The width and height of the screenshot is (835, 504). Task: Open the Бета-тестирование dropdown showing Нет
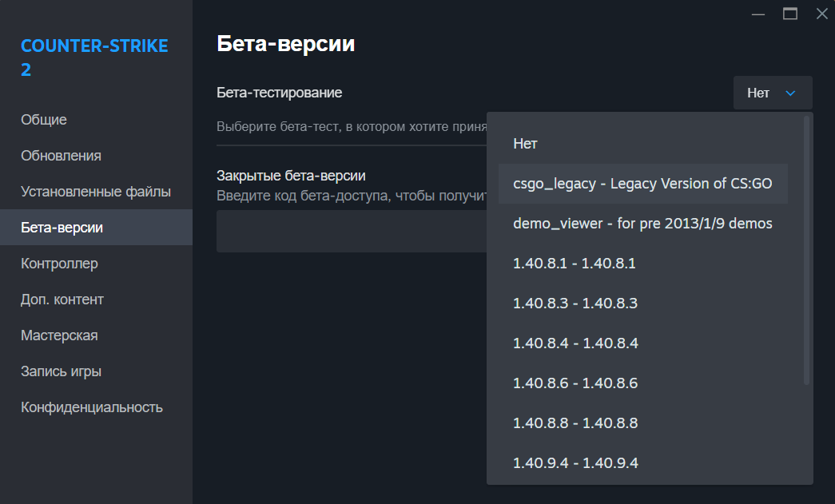(x=772, y=93)
